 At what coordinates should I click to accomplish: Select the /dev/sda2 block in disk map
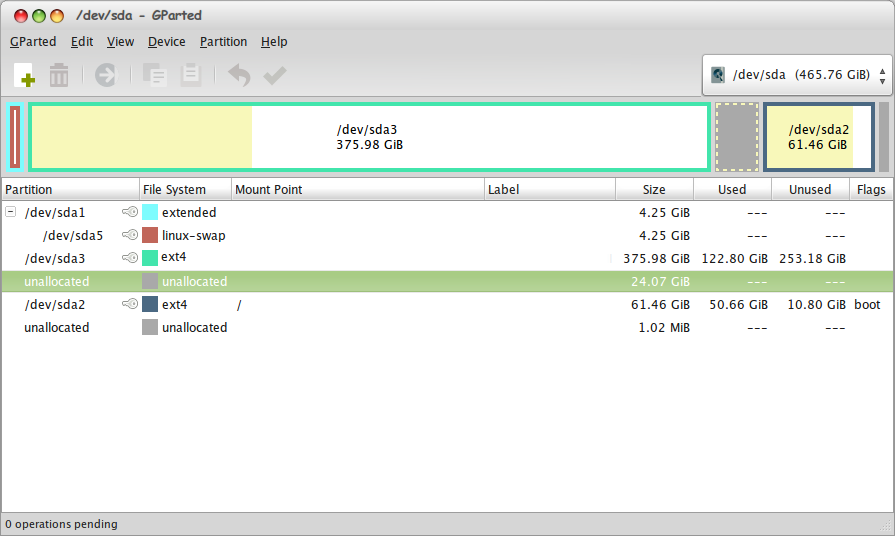pyautogui.click(x=818, y=137)
